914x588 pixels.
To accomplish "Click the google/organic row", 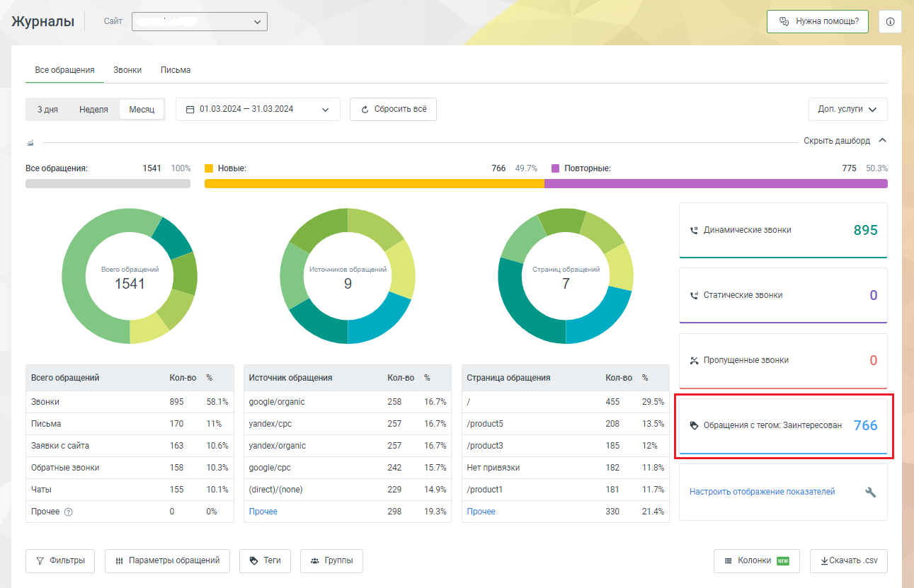I will click(x=348, y=402).
